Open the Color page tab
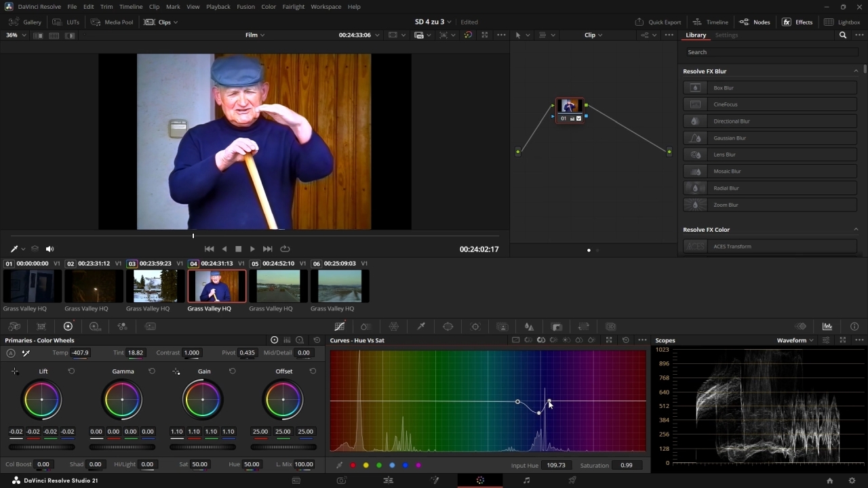The width and height of the screenshot is (868, 488). pyautogui.click(x=480, y=480)
